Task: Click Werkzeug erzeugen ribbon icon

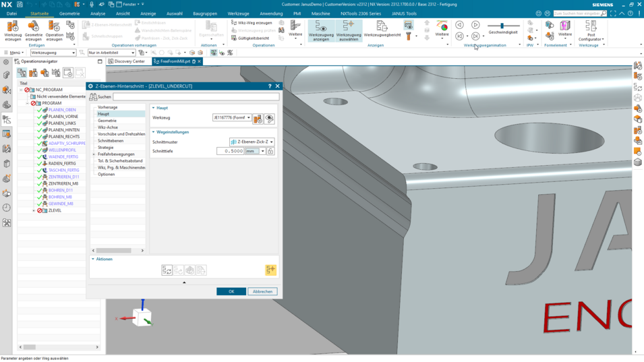Action: point(13,30)
